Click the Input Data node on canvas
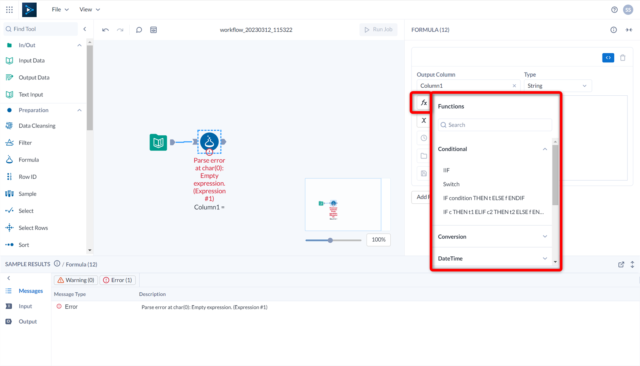Screen dimensions: 640x366 [x=158, y=142]
